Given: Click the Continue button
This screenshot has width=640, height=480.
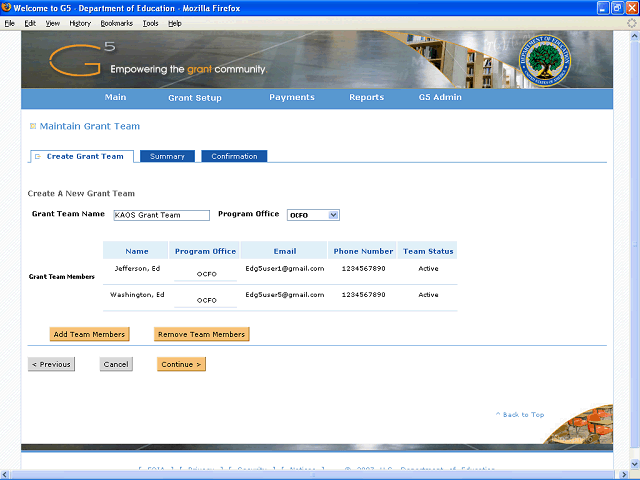Looking at the screenshot, I should click(181, 364).
